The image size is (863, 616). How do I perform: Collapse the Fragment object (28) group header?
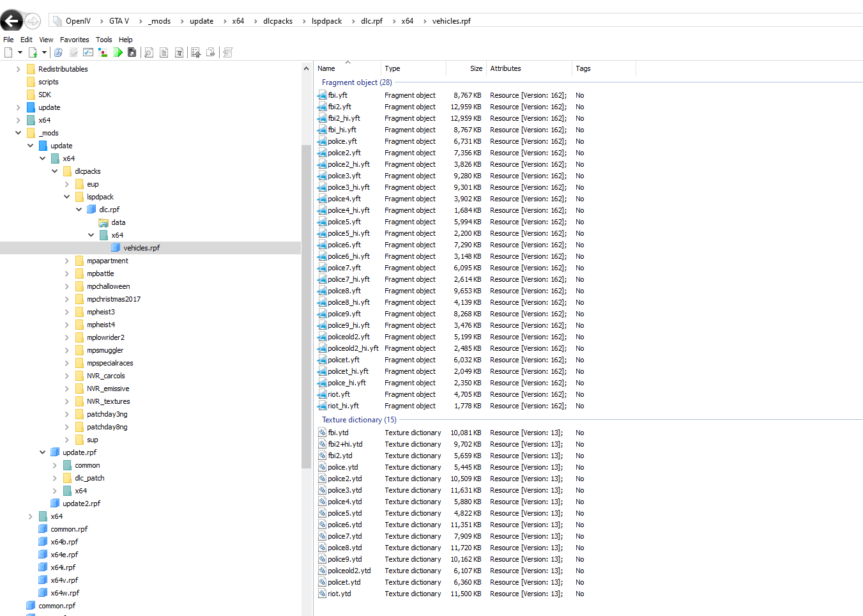[357, 82]
